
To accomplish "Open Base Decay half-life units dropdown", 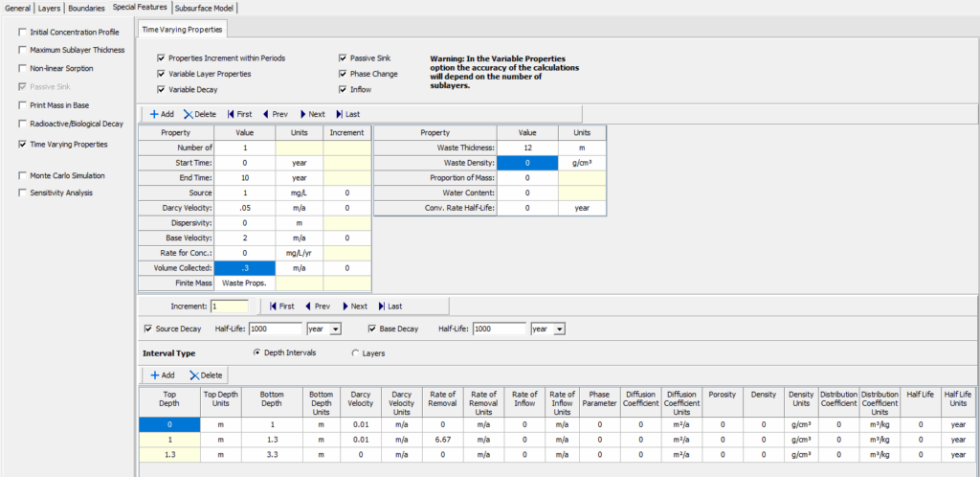I will (560, 329).
